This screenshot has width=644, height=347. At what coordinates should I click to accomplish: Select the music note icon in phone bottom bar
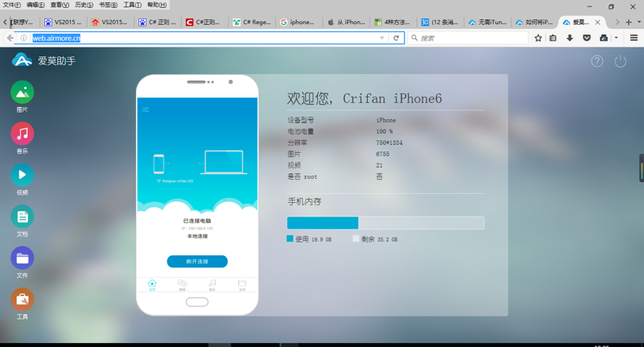point(212,284)
